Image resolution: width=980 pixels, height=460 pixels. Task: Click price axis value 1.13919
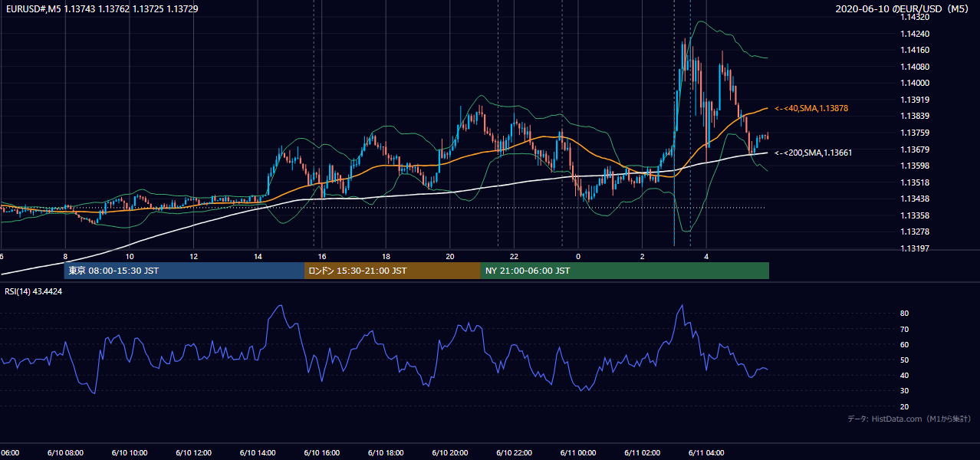pyautogui.click(x=914, y=100)
